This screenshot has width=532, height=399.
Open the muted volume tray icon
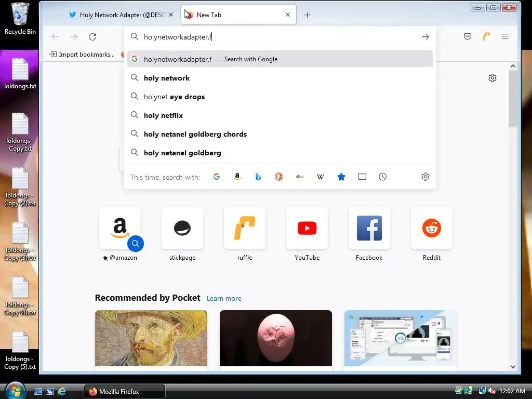492,391
